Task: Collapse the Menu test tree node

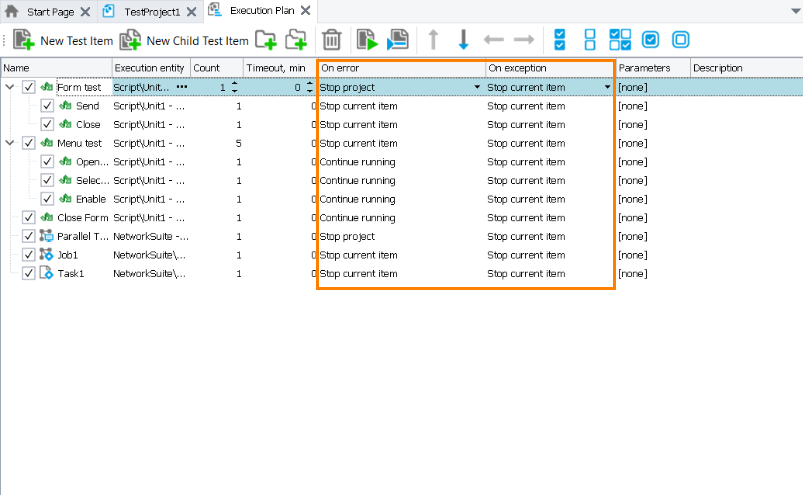Action: [10, 143]
